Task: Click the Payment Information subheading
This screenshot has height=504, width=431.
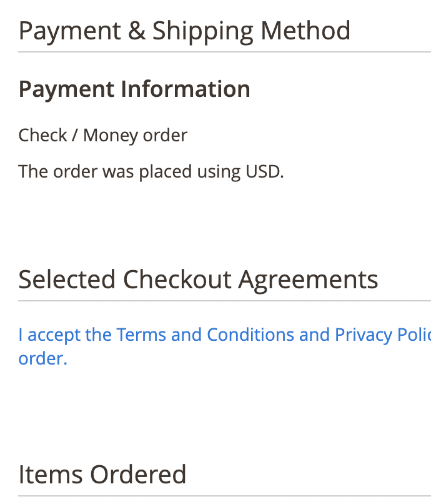Action: pyautogui.click(x=134, y=89)
